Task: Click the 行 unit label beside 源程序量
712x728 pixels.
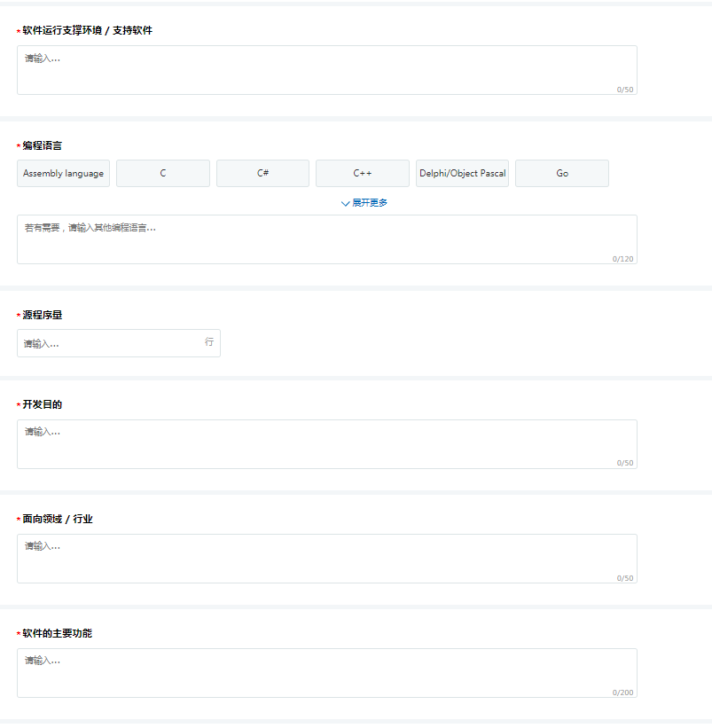Action: pyautogui.click(x=210, y=343)
